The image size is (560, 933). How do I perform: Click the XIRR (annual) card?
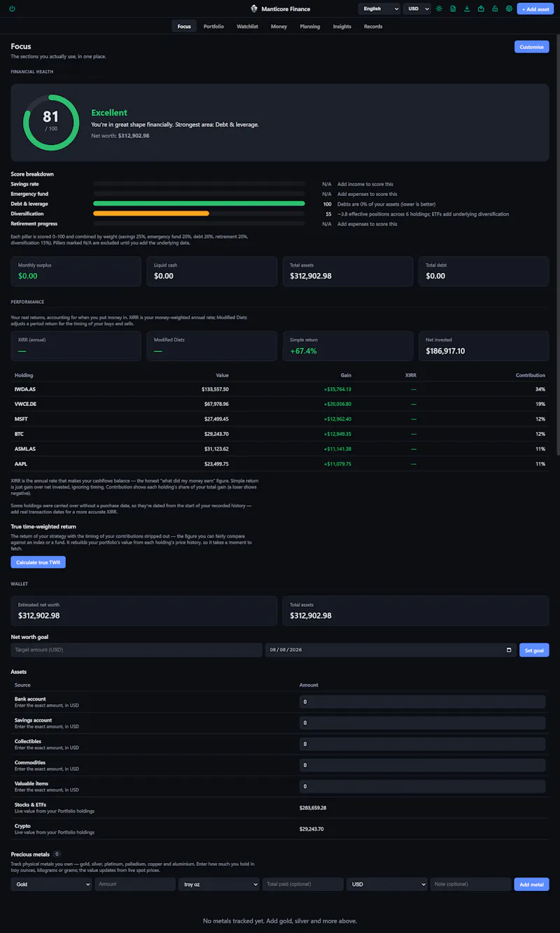(76, 346)
